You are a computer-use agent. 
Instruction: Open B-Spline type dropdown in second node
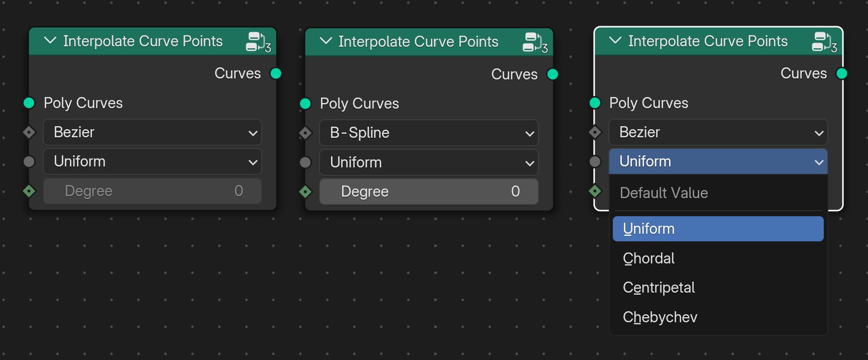point(428,133)
